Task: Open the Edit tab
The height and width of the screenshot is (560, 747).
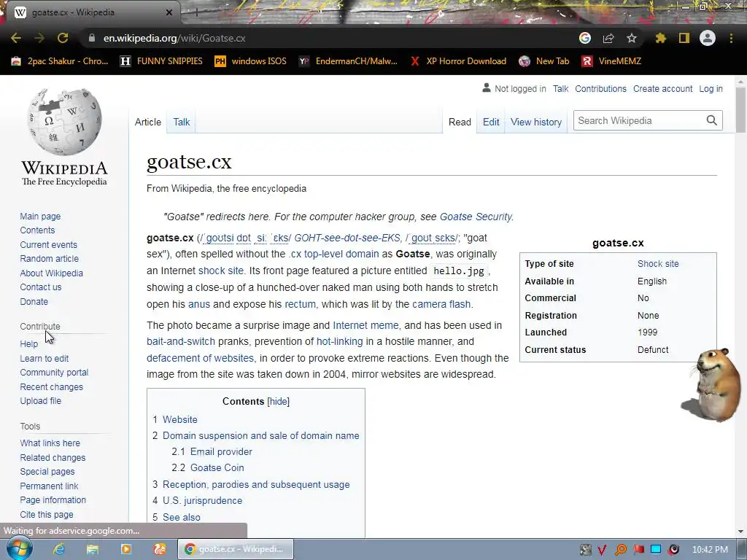Action: (491, 122)
